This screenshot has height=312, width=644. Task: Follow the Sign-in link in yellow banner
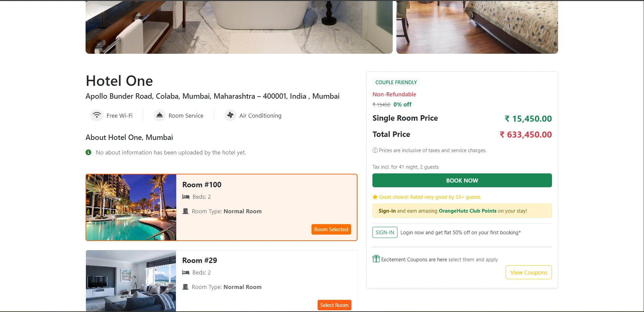tap(387, 211)
